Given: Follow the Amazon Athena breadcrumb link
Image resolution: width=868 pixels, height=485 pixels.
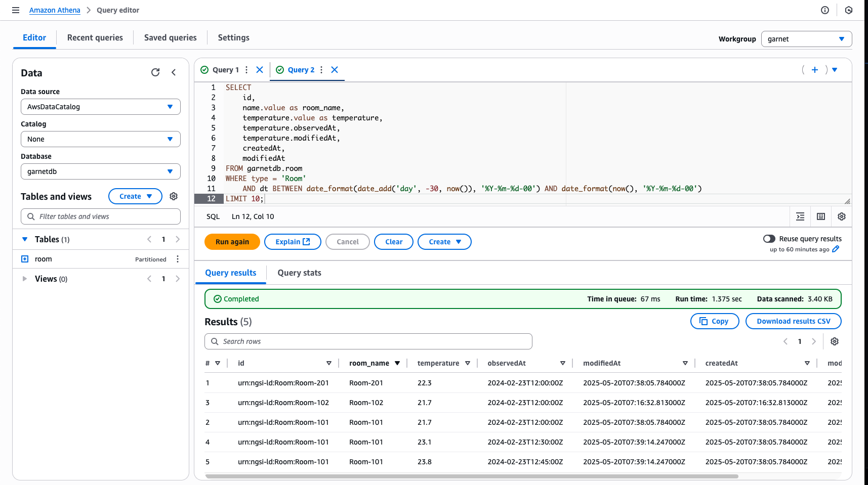Looking at the screenshot, I should [x=55, y=10].
